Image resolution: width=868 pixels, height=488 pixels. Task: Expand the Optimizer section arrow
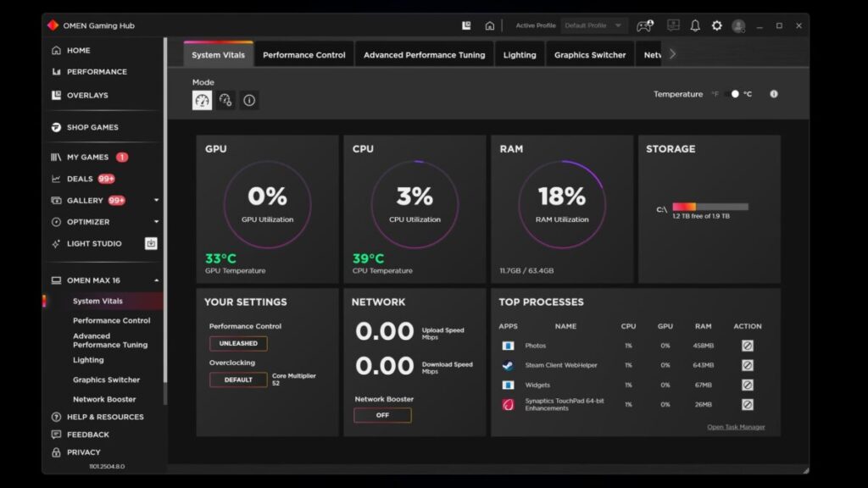(156, 222)
